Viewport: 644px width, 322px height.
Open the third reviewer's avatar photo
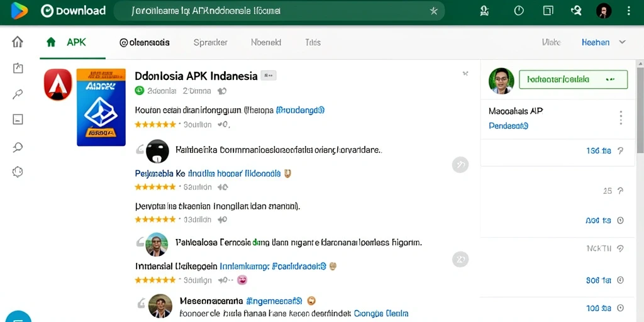160,306
